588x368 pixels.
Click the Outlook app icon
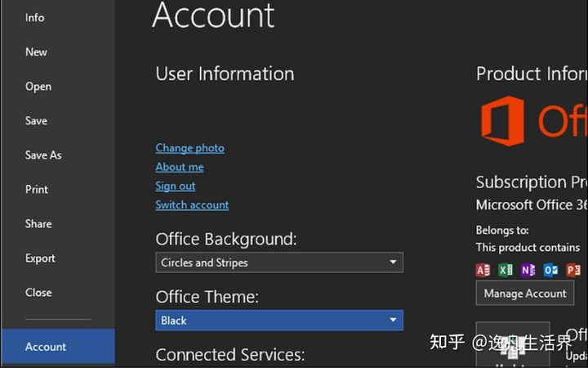pos(550,270)
